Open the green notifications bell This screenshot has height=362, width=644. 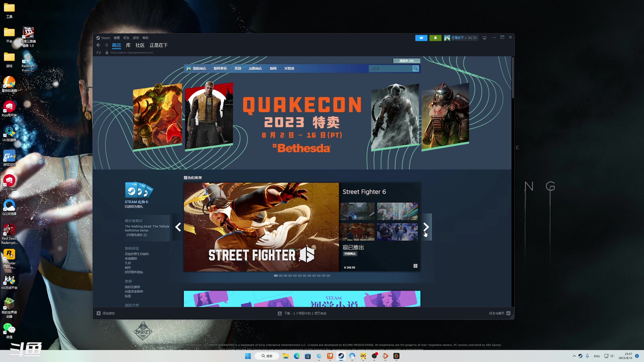[435, 38]
